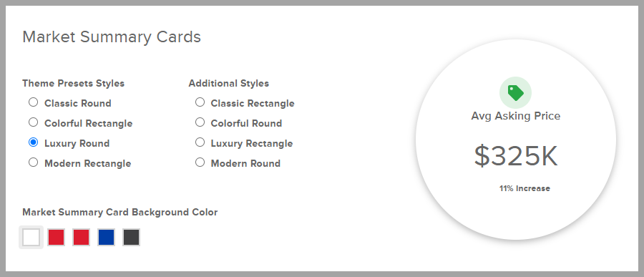The width and height of the screenshot is (644, 277).
Task: Click the Market Summary Cards heading
Action: pyautogui.click(x=112, y=37)
